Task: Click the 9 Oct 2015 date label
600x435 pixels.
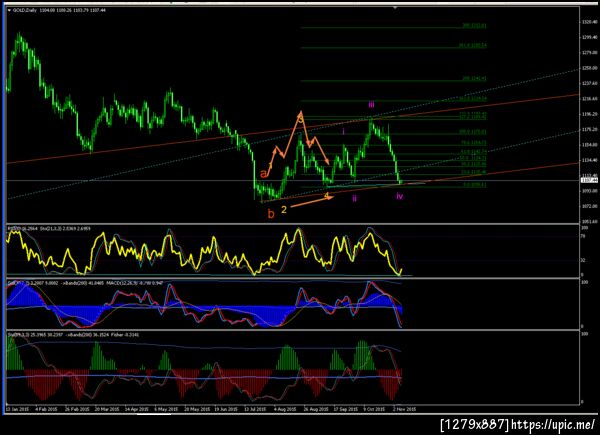Action: pos(374,409)
